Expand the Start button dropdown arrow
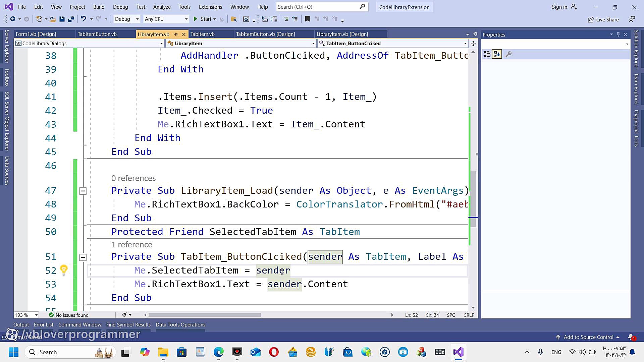The height and width of the screenshot is (362, 644). tap(215, 19)
